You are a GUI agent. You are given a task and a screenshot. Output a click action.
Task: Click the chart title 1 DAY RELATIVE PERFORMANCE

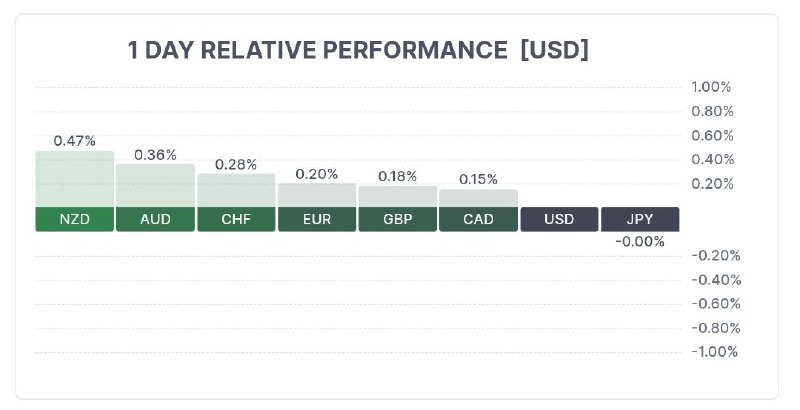click(x=317, y=50)
